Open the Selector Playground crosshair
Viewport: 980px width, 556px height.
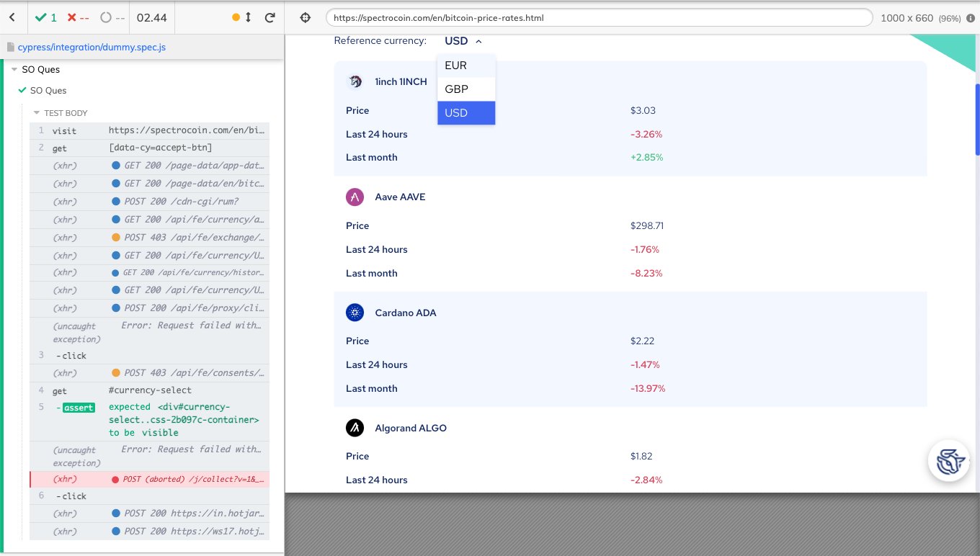(x=305, y=17)
